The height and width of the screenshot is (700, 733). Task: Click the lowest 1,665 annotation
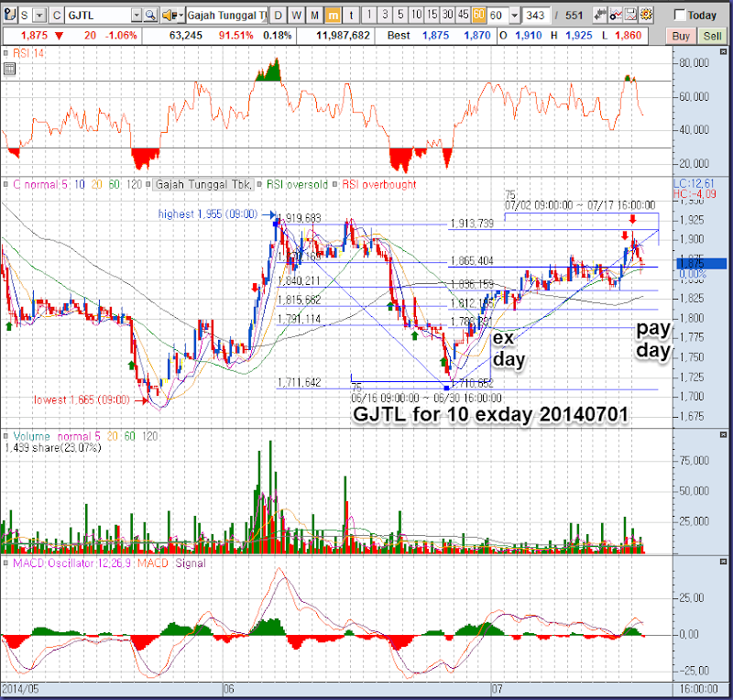pos(82,399)
